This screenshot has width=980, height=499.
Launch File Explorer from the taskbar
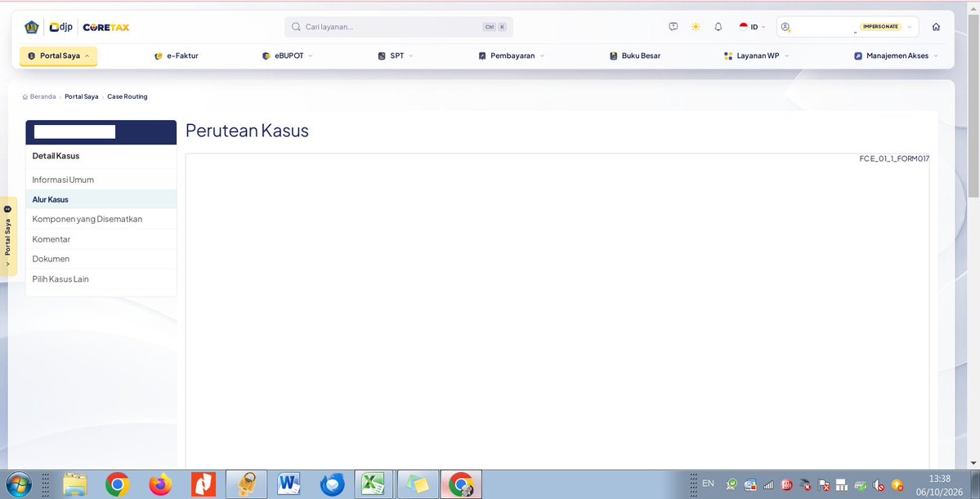pyautogui.click(x=75, y=484)
